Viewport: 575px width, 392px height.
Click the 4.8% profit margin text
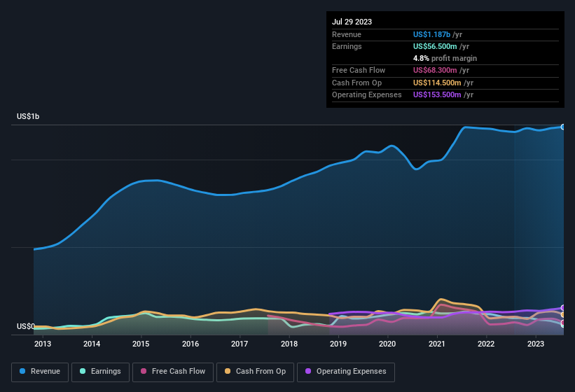tap(445, 58)
